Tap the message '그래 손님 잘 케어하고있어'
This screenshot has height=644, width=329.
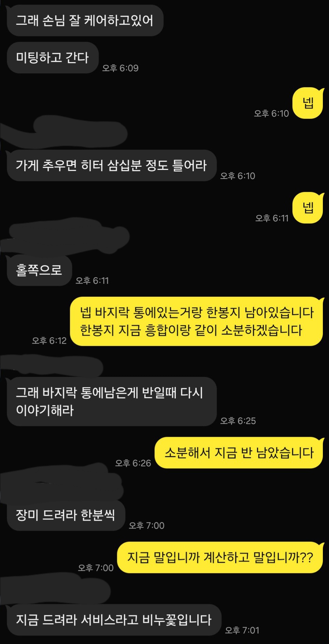85,20
